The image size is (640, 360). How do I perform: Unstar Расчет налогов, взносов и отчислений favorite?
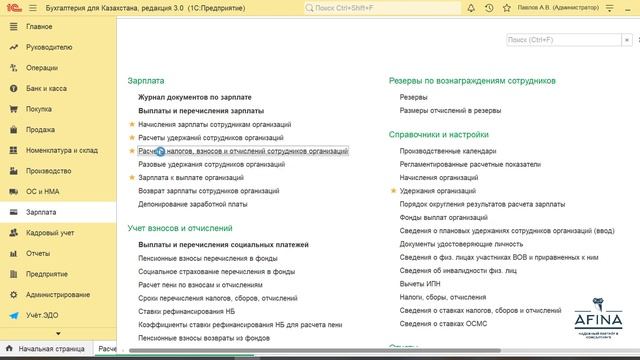[132, 151]
